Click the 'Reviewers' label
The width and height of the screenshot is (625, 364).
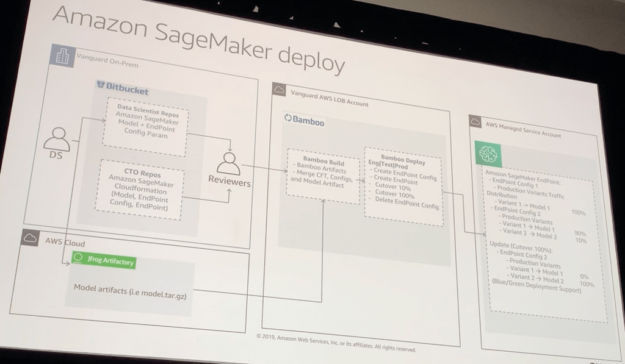pos(229,182)
